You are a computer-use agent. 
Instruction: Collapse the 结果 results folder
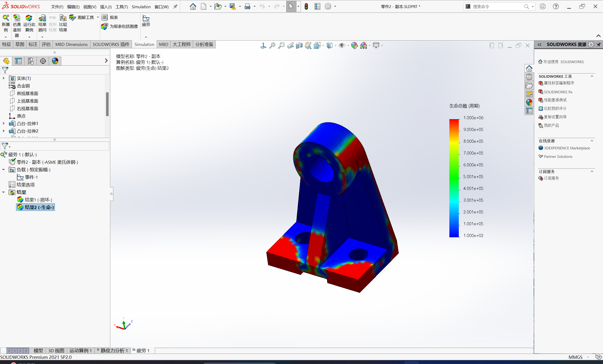[x=4, y=192]
